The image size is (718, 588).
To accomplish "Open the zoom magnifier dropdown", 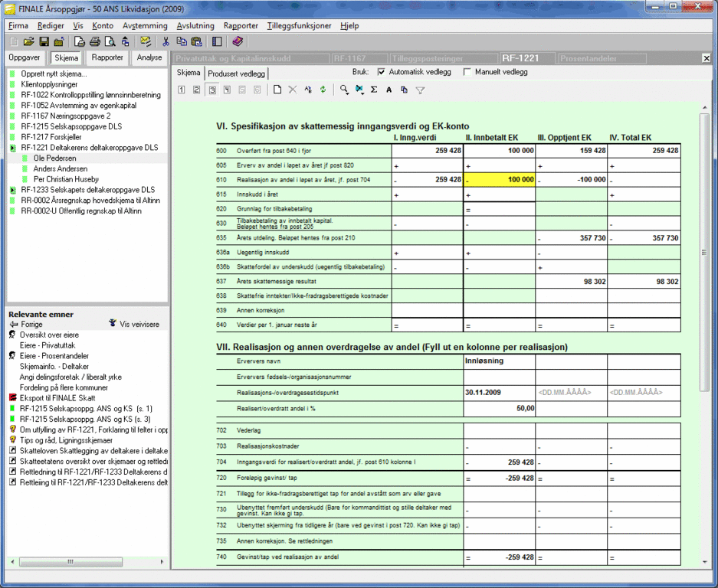I will tap(344, 90).
